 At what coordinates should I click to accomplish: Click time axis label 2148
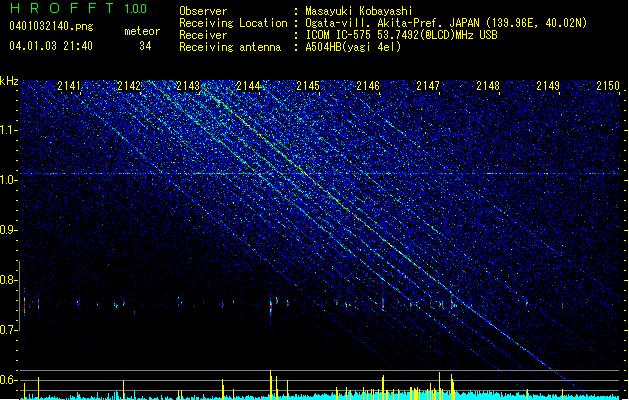[x=488, y=86]
